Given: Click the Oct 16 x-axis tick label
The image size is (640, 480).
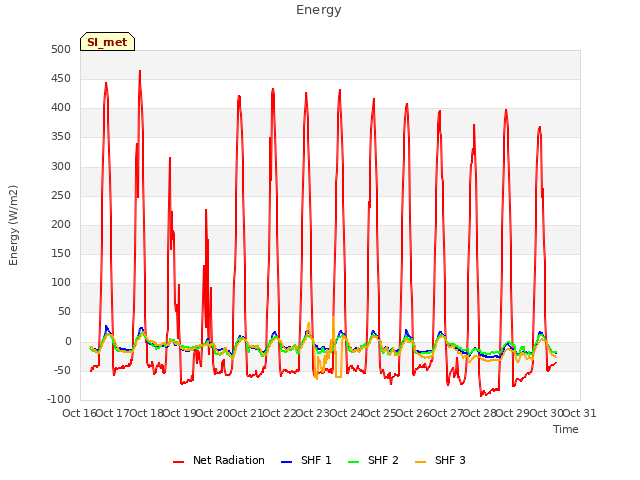Looking at the screenshot, I should (x=80, y=413).
